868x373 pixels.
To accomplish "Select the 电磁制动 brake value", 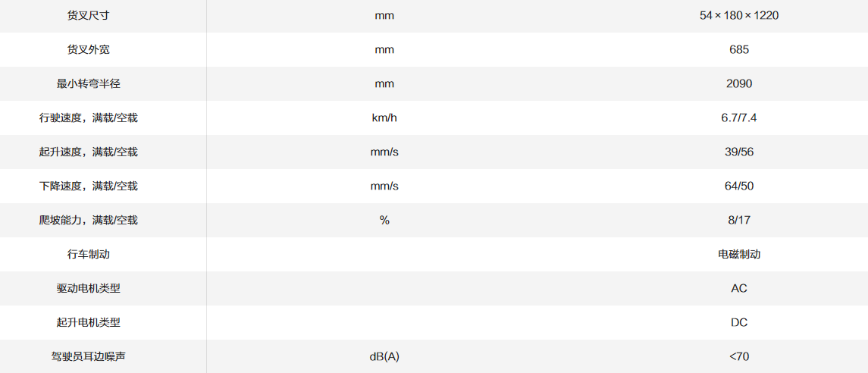I will coord(739,254).
